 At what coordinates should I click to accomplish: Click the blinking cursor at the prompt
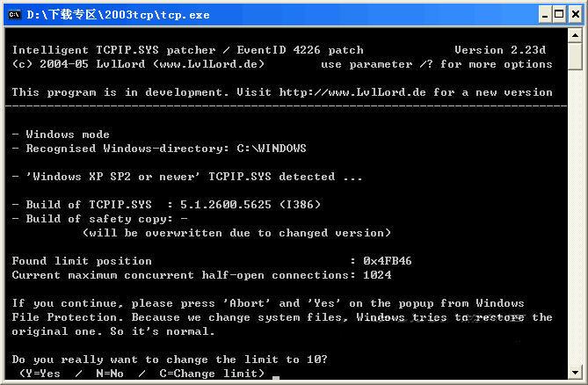click(276, 378)
